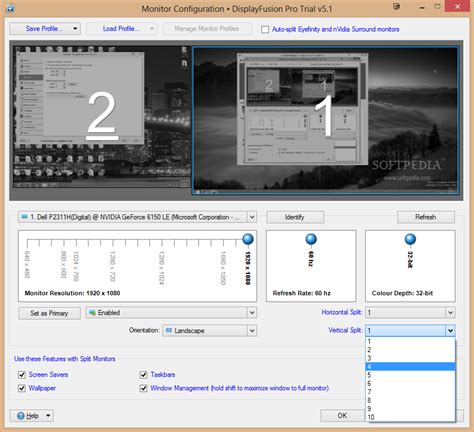Click the Identify button

tap(295, 217)
